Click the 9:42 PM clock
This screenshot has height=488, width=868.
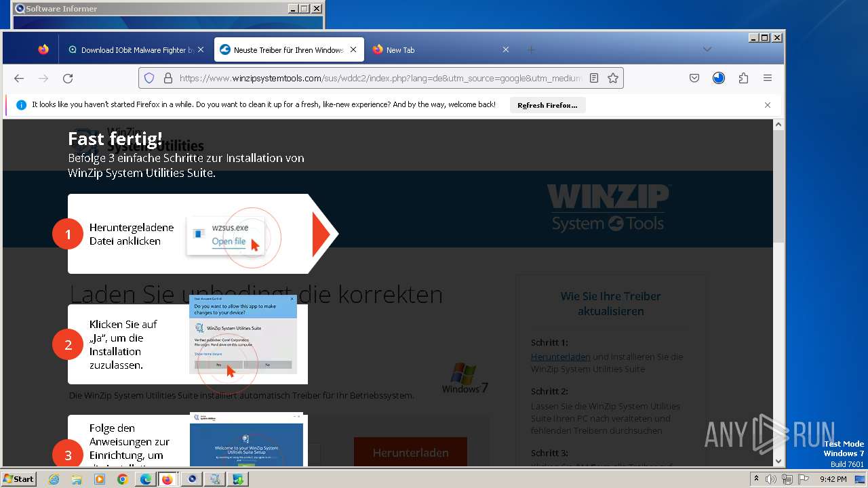[x=833, y=479]
